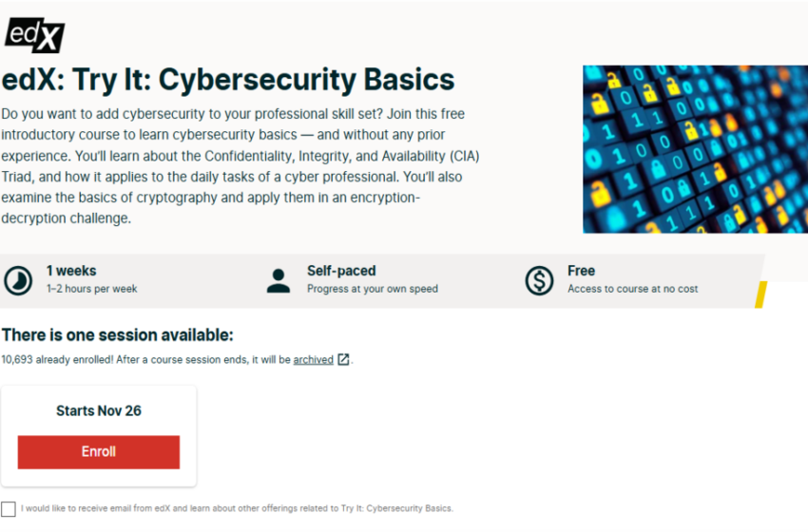Click the clock duration icon
The image size is (808, 532).
(18, 280)
